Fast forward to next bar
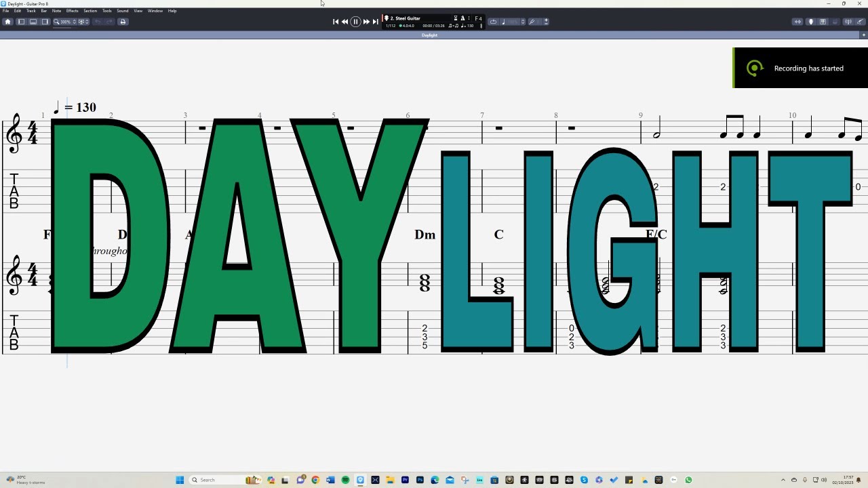The width and height of the screenshot is (868, 488). click(x=366, y=22)
